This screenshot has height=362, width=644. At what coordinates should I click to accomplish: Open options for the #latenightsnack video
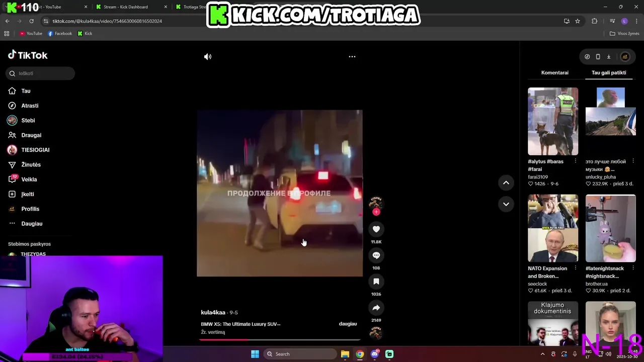click(633, 268)
